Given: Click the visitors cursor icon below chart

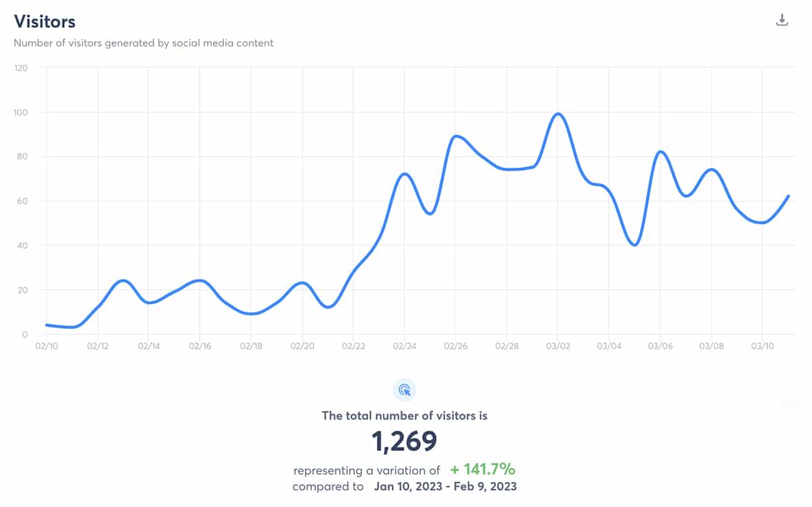Looking at the screenshot, I should point(405,389).
